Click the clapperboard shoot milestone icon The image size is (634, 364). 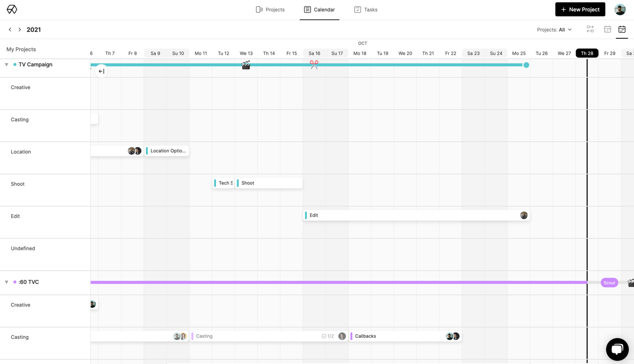[246, 65]
